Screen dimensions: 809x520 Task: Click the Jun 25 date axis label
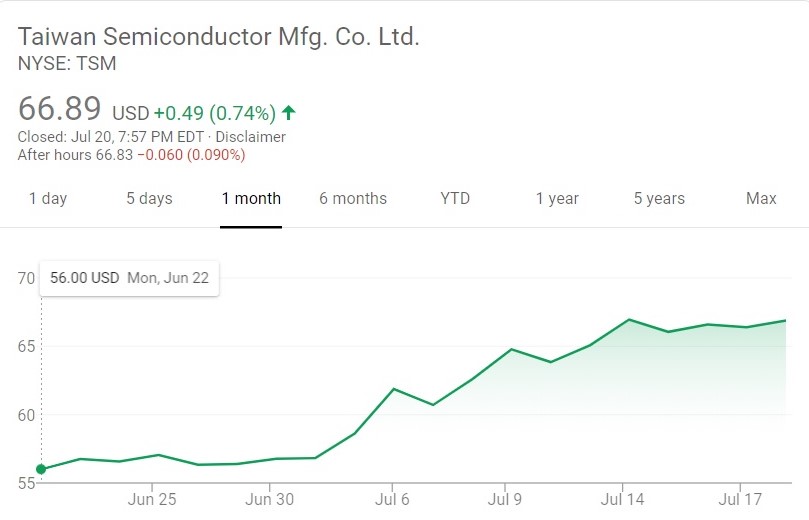point(152,499)
